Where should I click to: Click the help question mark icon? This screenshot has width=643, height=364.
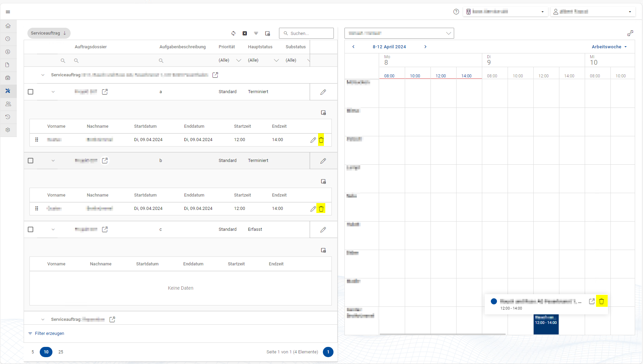click(x=456, y=12)
